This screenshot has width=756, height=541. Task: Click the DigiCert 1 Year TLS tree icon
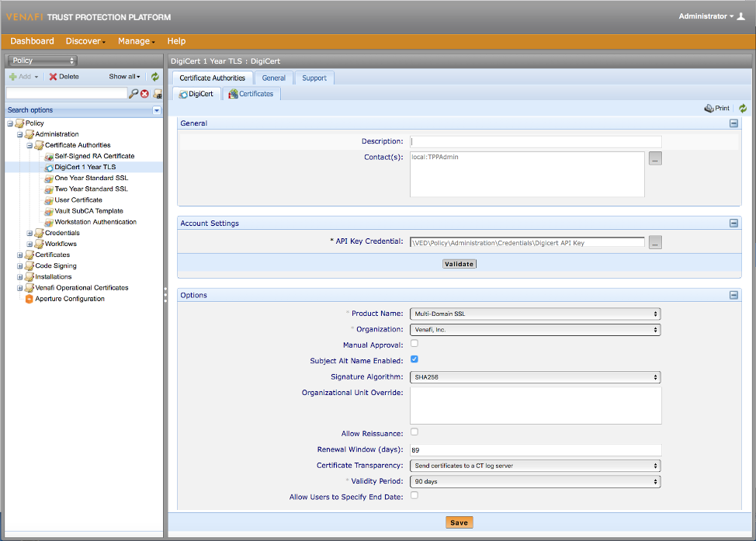click(49, 168)
